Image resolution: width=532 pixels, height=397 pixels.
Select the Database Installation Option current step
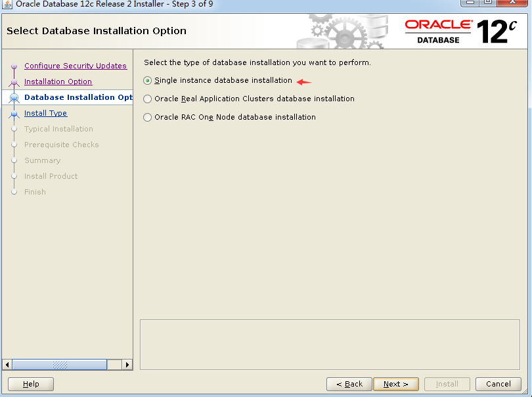[x=78, y=97]
